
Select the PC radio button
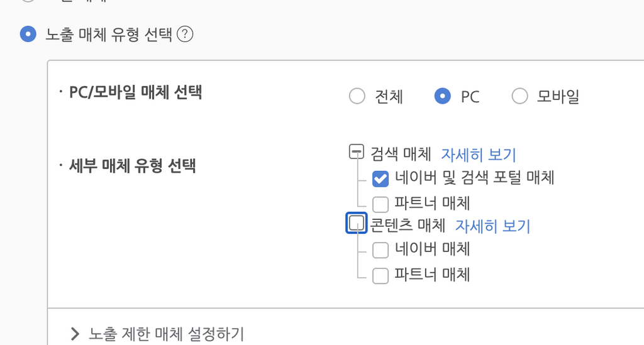click(442, 96)
